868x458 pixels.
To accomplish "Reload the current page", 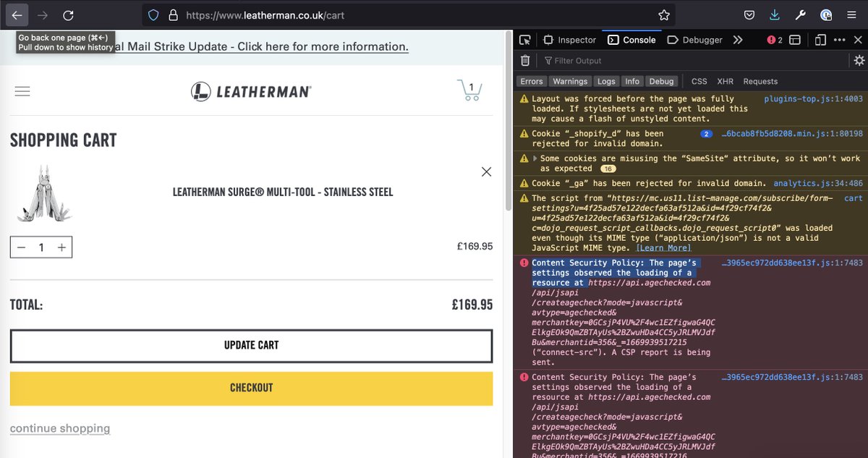I will click(x=68, y=14).
